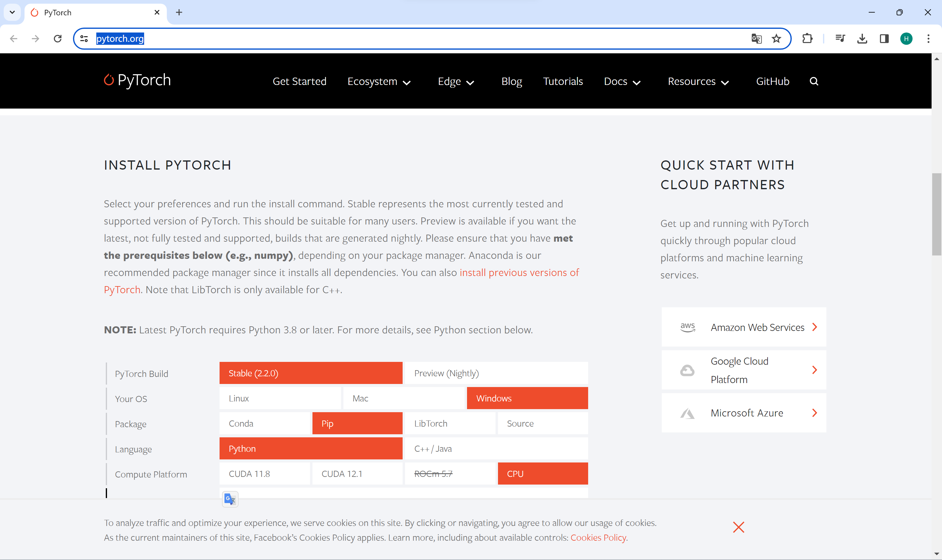
Task: Pick CPU compute platform
Action: (x=542, y=474)
